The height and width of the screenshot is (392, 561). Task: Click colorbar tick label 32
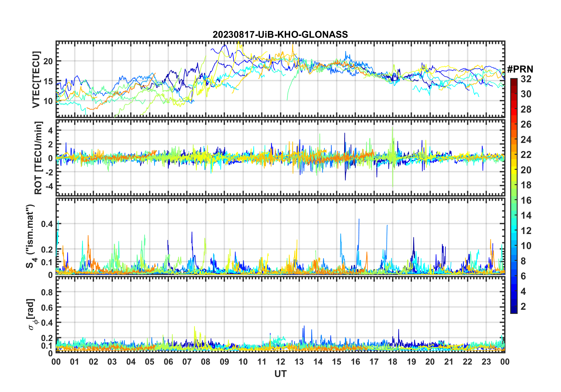[526, 79]
